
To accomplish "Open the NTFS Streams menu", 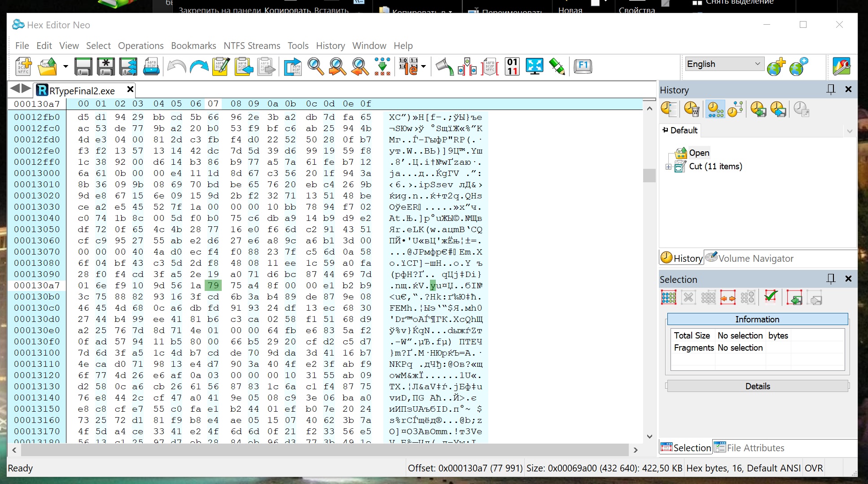I will click(x=252, y=46).
